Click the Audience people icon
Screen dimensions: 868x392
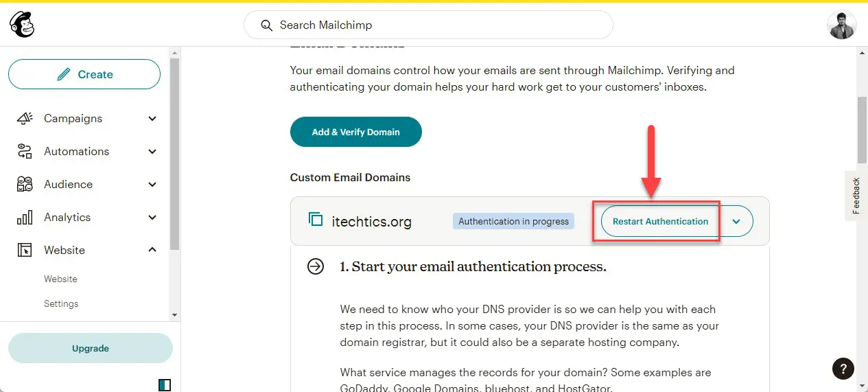(25, 184)
